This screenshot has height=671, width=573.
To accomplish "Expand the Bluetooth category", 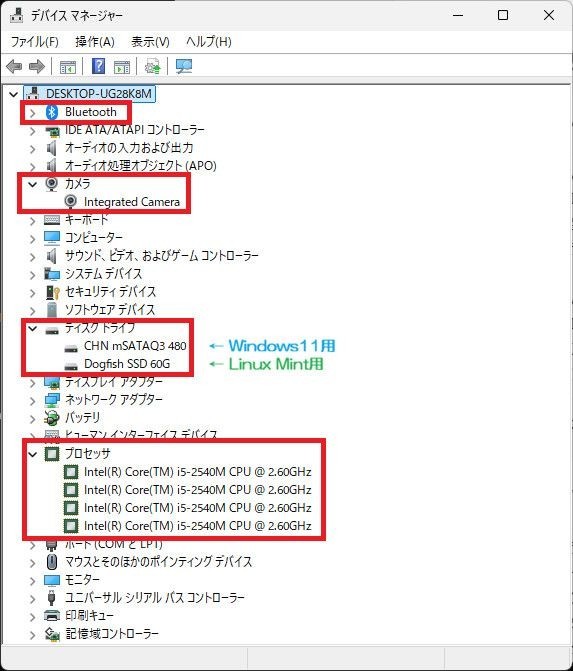I will tap(33, 113).
